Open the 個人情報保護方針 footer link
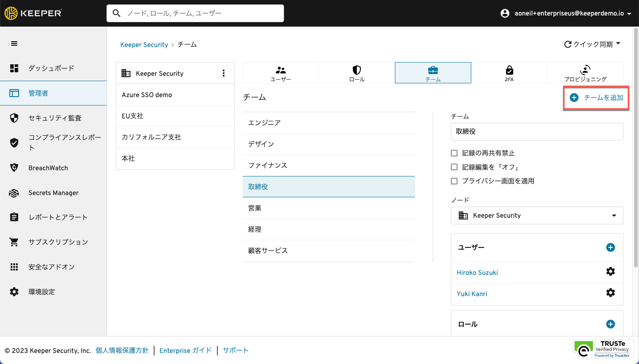Image resolution: width=639 pixels, height=364 pixels. [x=122, y=350]
